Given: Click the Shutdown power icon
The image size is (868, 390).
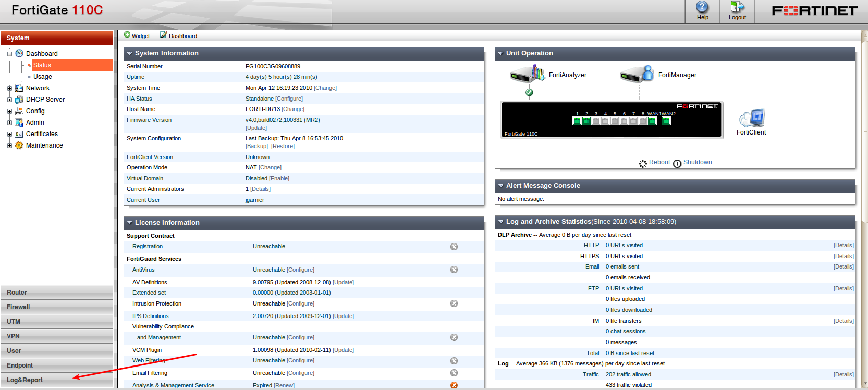Looking at the screenshot, I should point(677,163).
